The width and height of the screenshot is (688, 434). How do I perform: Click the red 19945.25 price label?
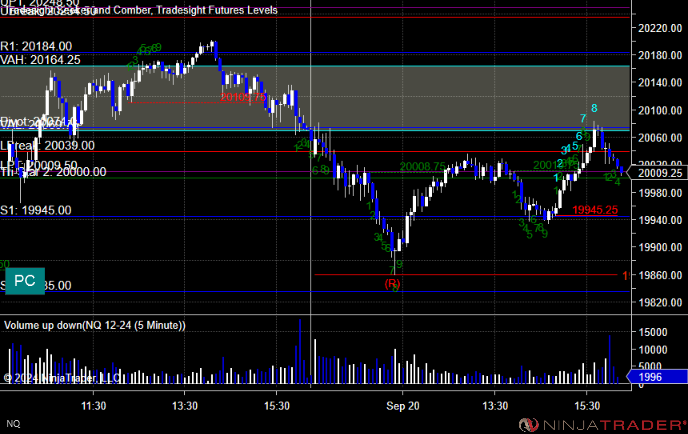595,210
